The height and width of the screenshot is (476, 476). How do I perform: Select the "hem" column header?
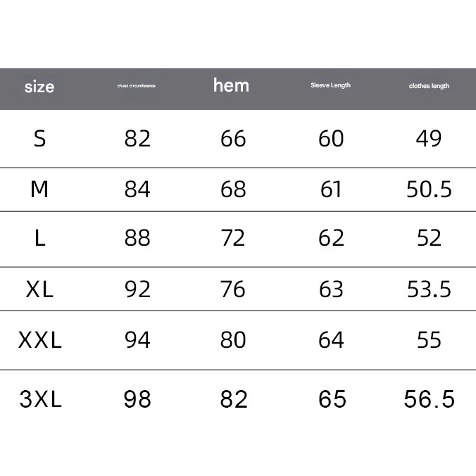tap(231, 86)
